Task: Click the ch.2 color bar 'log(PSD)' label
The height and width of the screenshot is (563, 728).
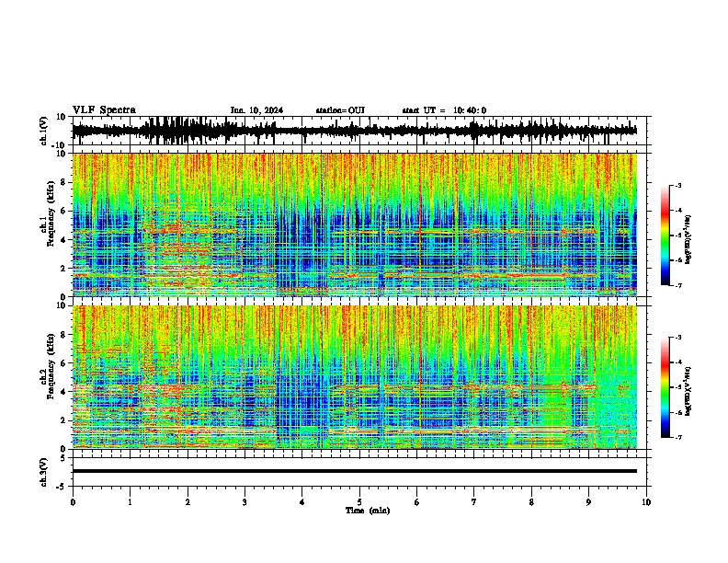Action: point(688,391)
